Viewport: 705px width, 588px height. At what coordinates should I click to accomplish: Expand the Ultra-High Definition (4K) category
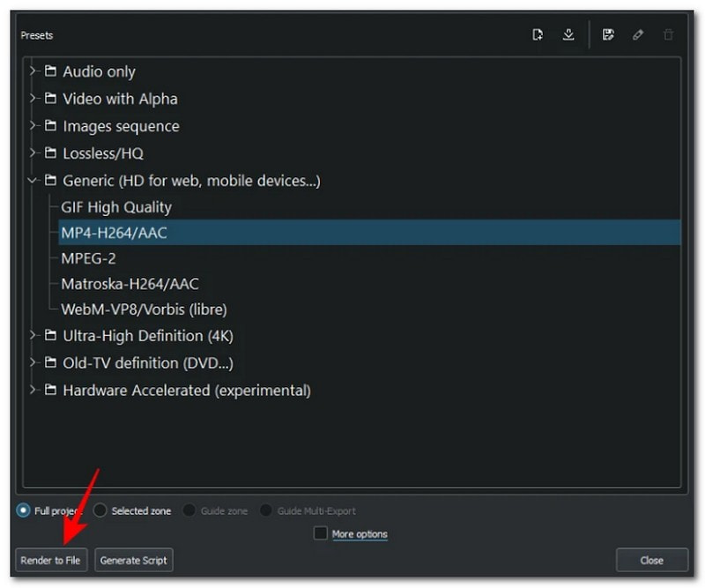pos(33,336)
